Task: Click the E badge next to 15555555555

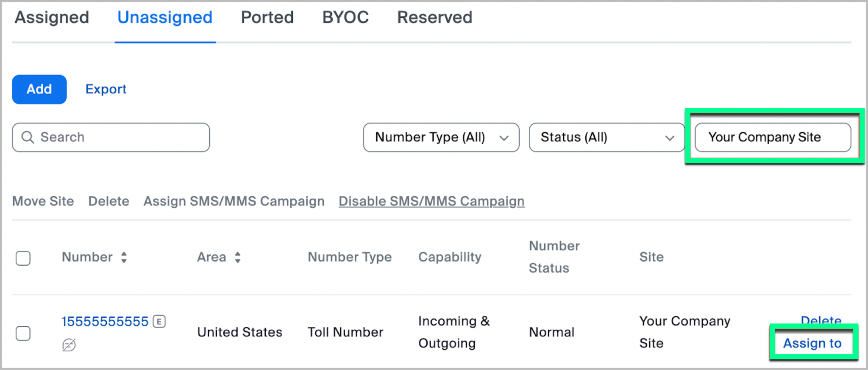Action: (159, 322)
